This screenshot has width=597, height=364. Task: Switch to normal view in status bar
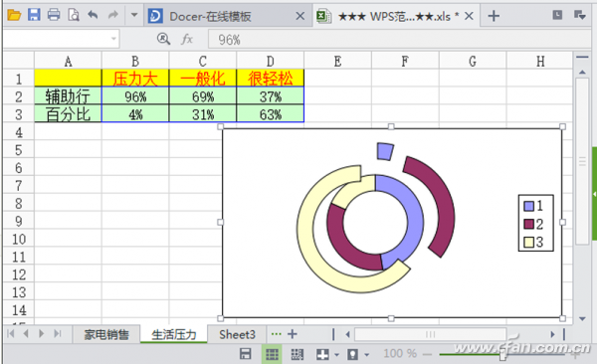tap(272, 354)
